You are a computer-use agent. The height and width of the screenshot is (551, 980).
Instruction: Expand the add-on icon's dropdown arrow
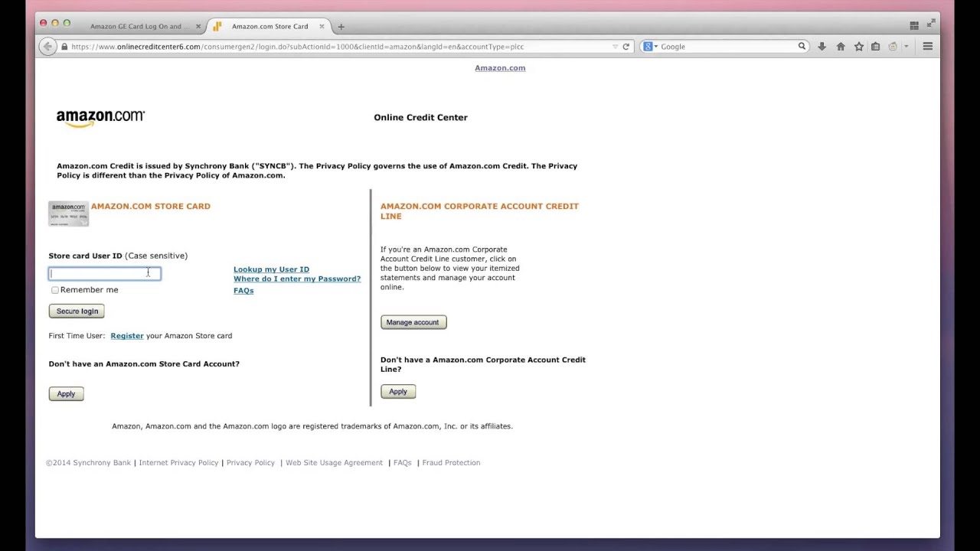(x=906, y=47)
